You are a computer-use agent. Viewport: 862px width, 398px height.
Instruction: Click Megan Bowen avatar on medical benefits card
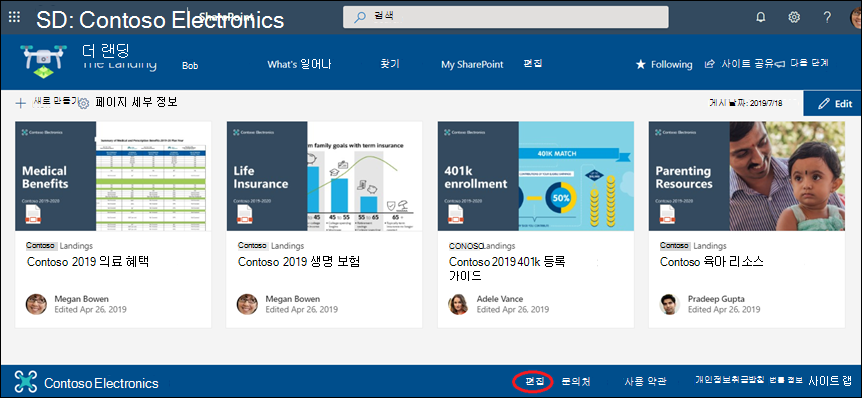coord(36,304)
